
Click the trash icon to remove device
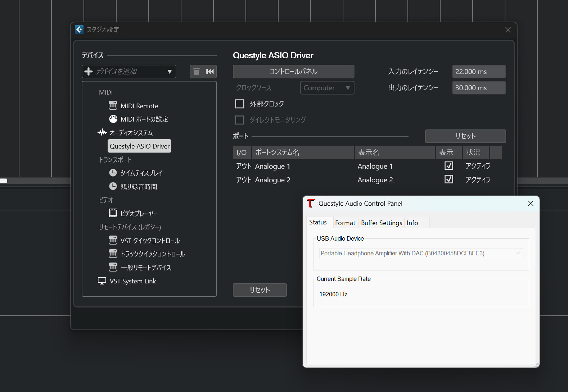point(196,72)
